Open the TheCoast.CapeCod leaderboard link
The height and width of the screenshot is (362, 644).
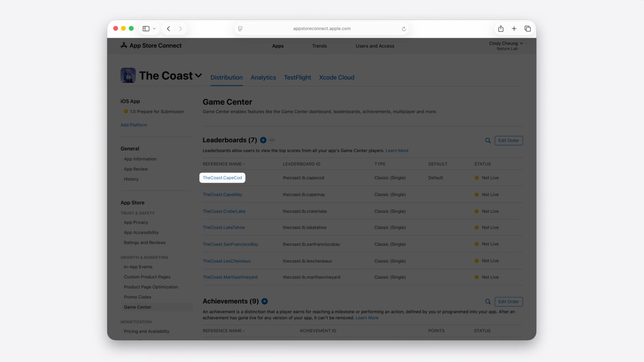tap(222, 178)
